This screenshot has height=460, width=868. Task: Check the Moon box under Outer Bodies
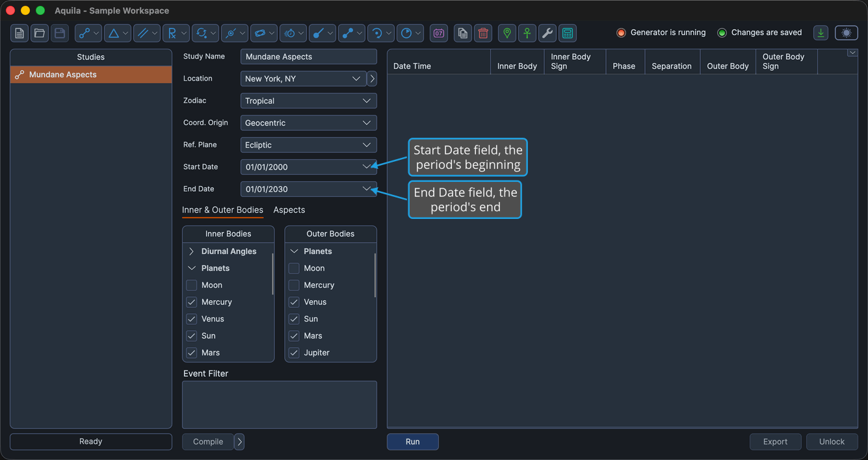(x=294, y=268)
